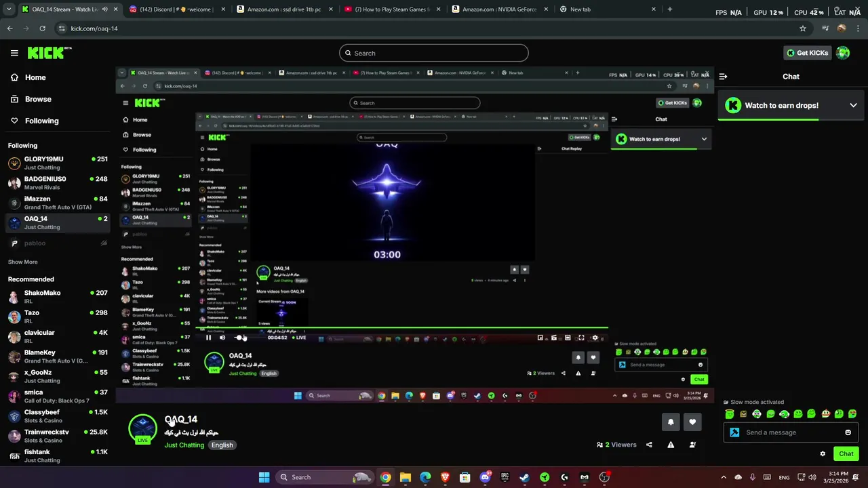Viewport: 868px width, 488px height.
Task: Open the tab search dropdown arrow
Action: [x=9, y=9]
